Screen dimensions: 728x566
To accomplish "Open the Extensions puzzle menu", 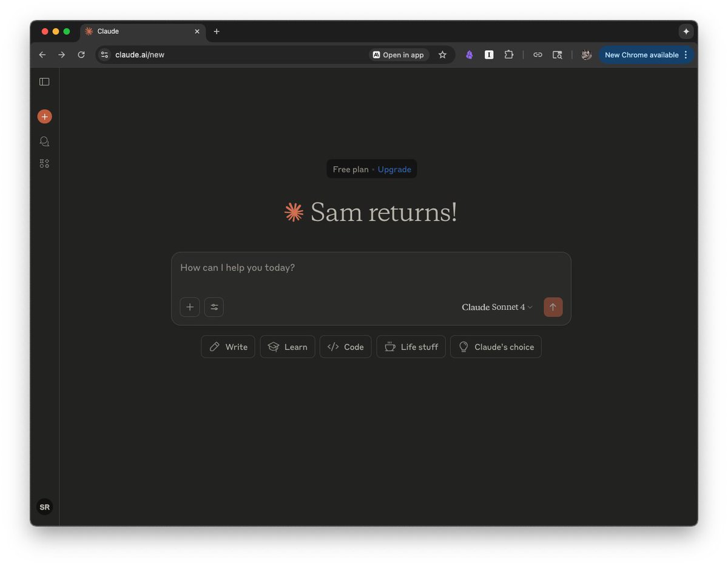I will pos(509,55).
